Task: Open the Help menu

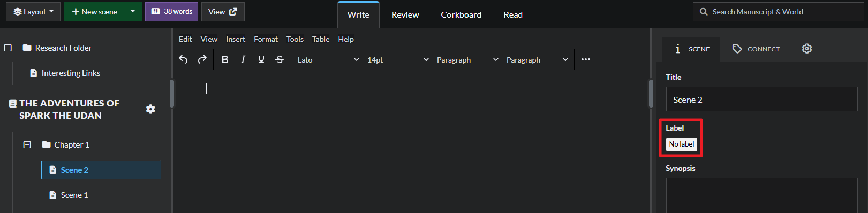Action: pyautogui.click(x=346, y=39)
